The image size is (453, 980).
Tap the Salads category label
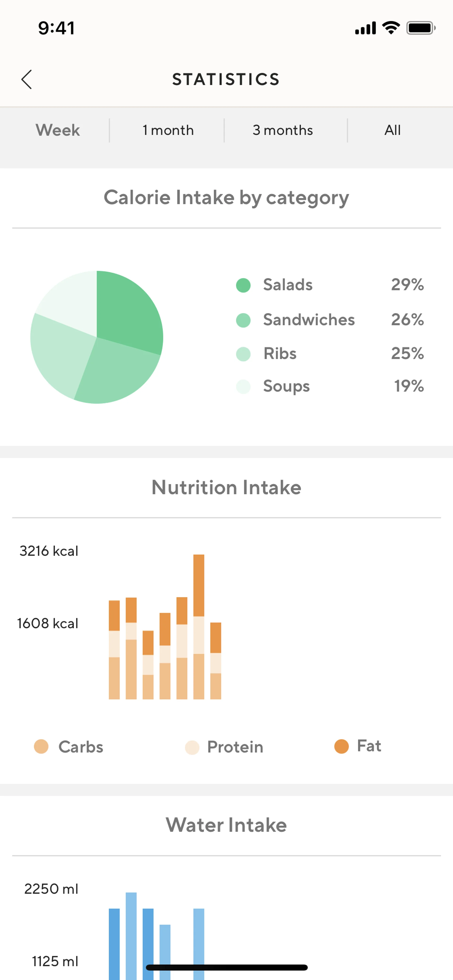288,285
